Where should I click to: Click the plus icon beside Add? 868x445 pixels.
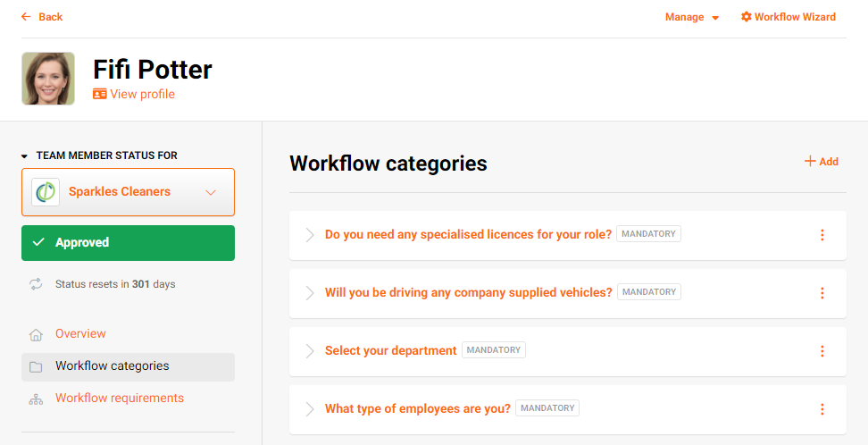[x=810, y=161]
